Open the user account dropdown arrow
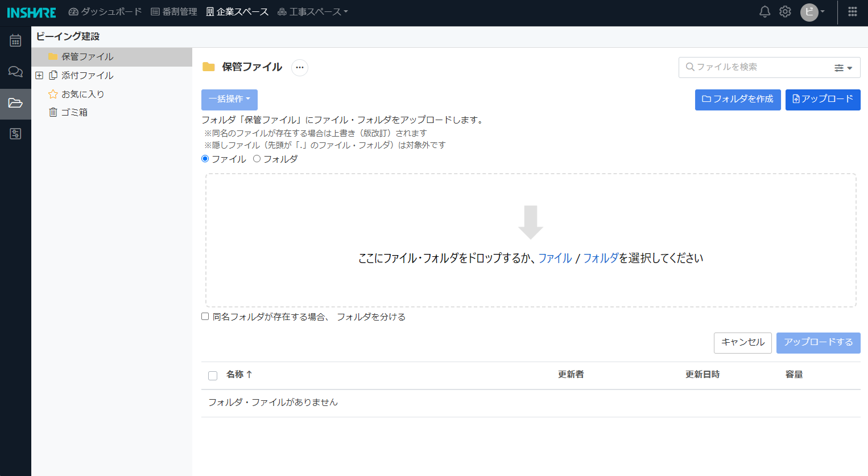This screenshot has height=476, width=868. coord(822,12)
